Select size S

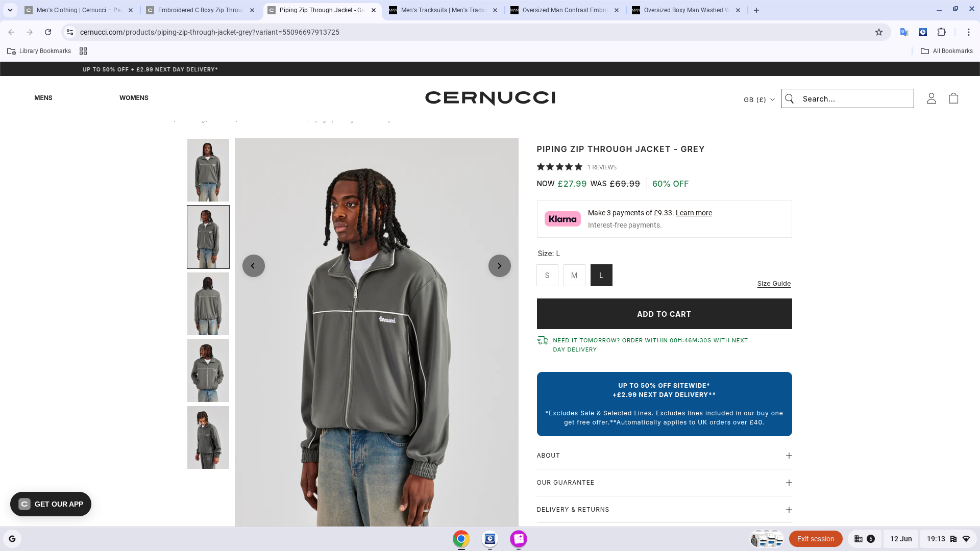(547, 275)
